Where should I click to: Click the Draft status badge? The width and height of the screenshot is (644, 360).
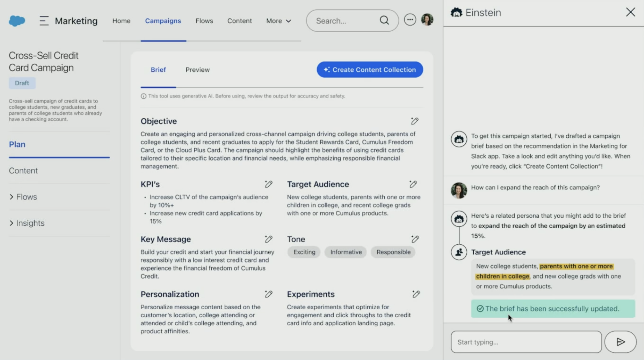pos(22,83)
